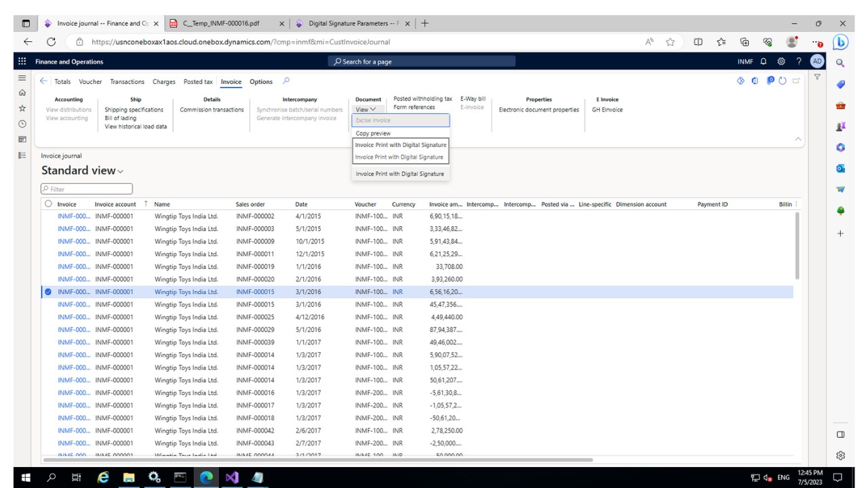868x488 pixels.
Task: Open the Dynamics settings gear
Action: coord(781,62)
